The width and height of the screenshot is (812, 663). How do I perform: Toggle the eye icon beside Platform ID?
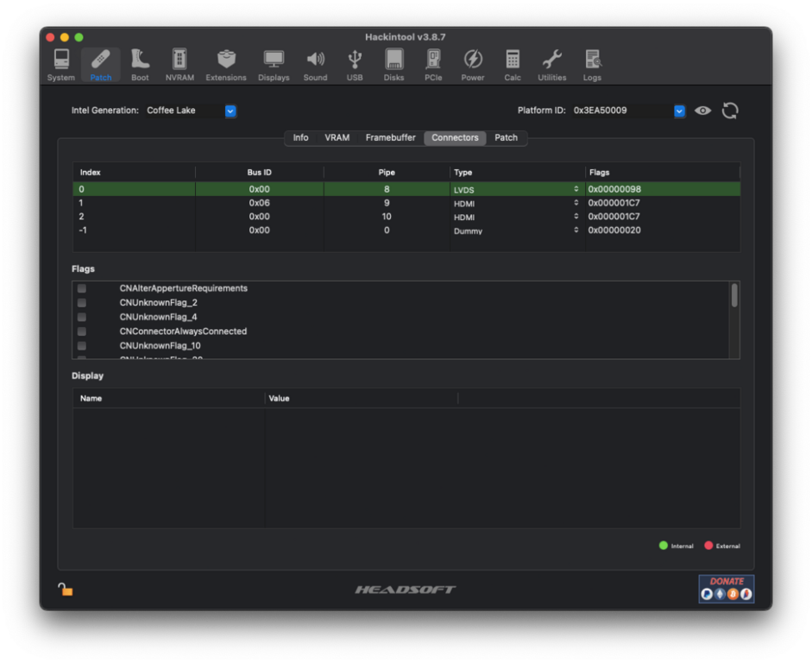coord(703,110)
